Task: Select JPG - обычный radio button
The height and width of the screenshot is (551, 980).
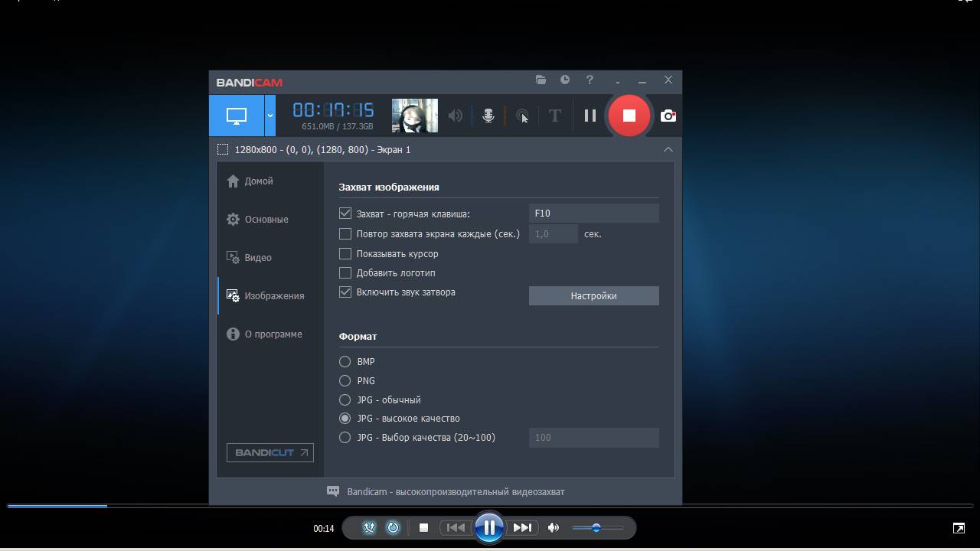Action: [x=345, y=399]
